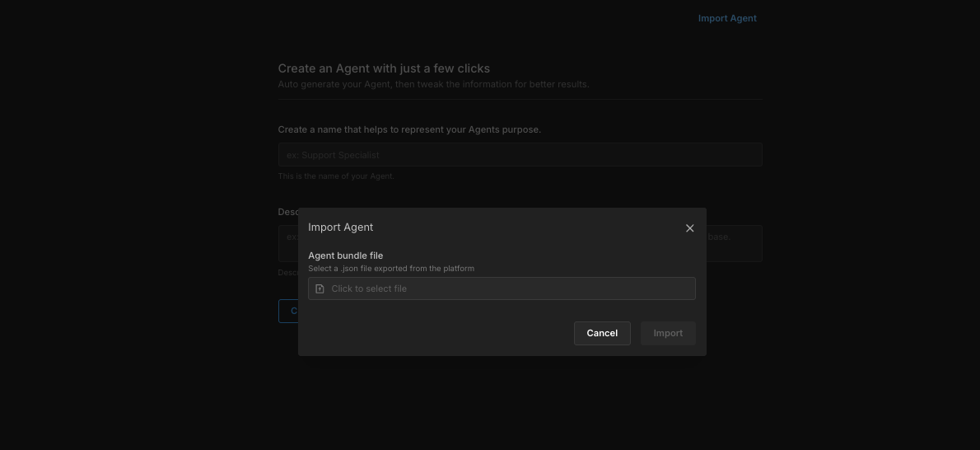Click the 'Click to select file' placeholder text
980x450 pixels.
[369, 288]
